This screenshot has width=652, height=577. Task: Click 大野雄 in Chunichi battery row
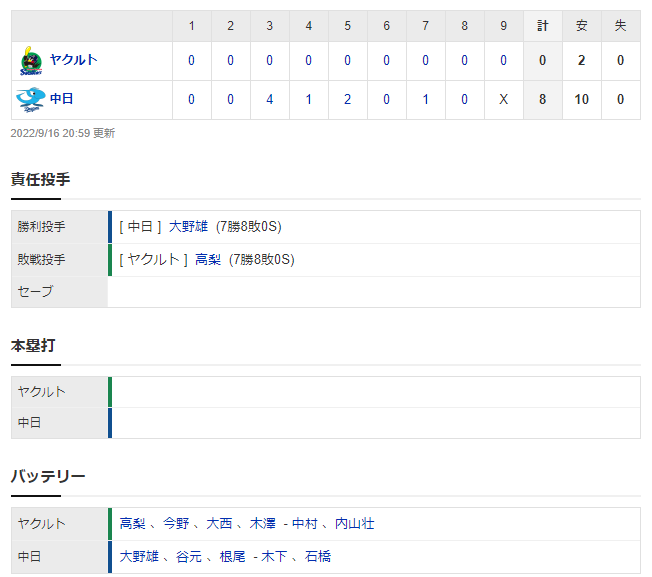[x=139, y=556]
